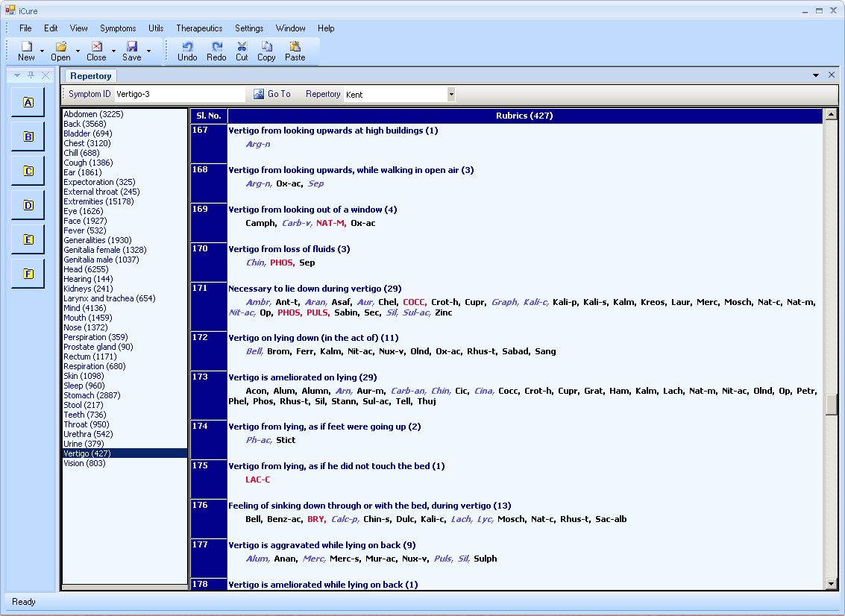Pin the side panel with the pushpin icon
Image resolution: width=845 pixels, height=616 pixels.
coord(31,75)
